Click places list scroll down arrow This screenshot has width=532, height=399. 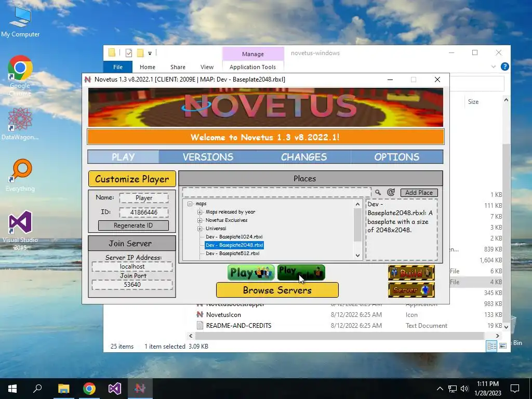tap(357, 256)
